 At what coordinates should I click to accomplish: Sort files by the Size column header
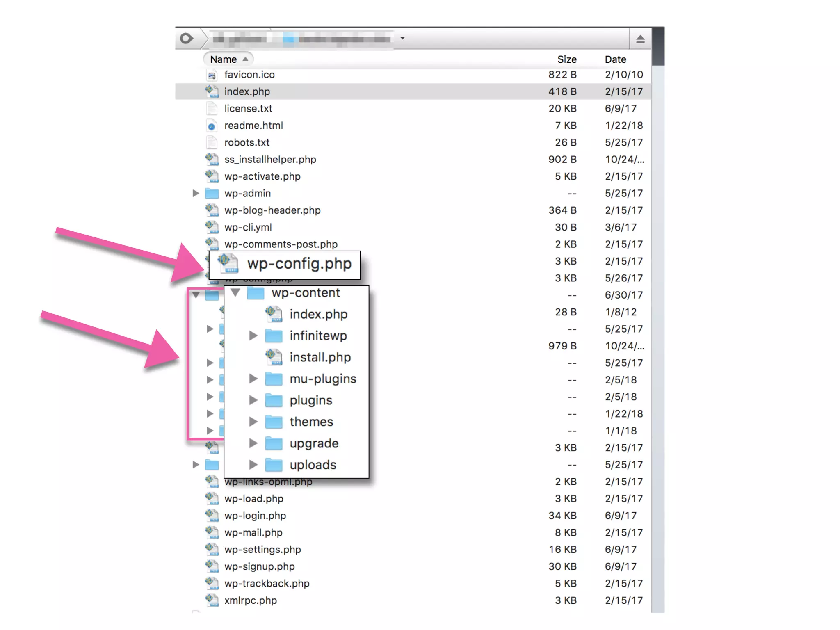click(x=566, y=59)
